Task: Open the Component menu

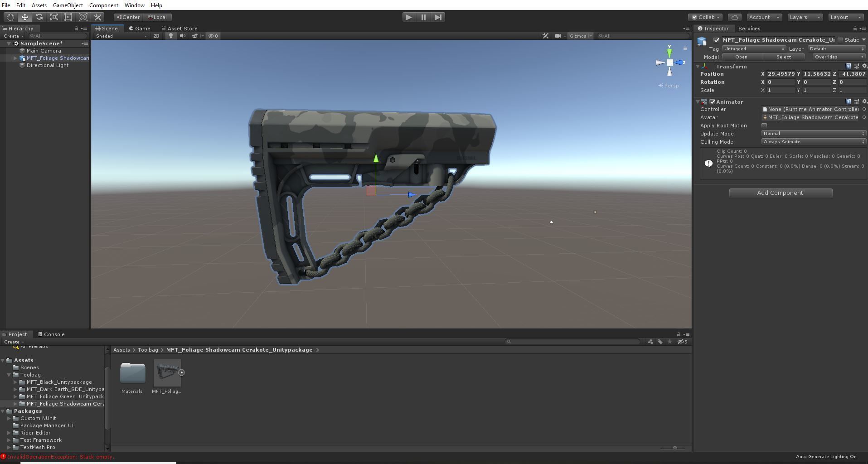Action: pyautogui.click(x=104, y=5)
